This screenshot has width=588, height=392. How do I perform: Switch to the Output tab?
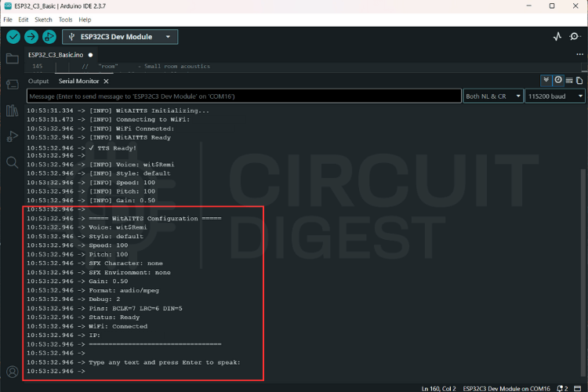[38, 81]
